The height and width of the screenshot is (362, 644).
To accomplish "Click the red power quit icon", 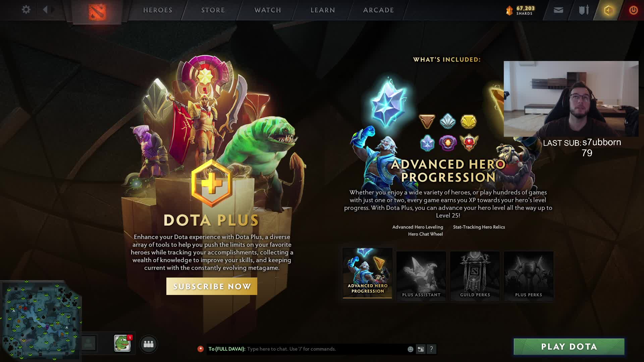I will click(633, 10).
